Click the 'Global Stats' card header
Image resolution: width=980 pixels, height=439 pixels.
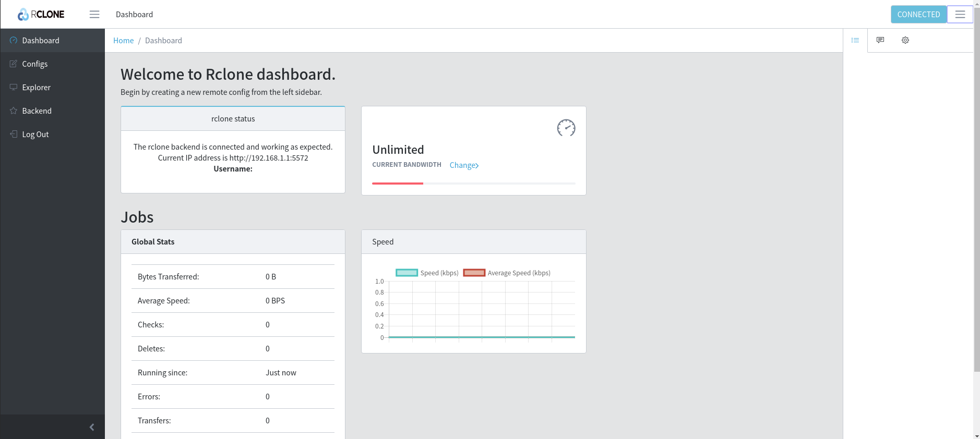[233, 242]
